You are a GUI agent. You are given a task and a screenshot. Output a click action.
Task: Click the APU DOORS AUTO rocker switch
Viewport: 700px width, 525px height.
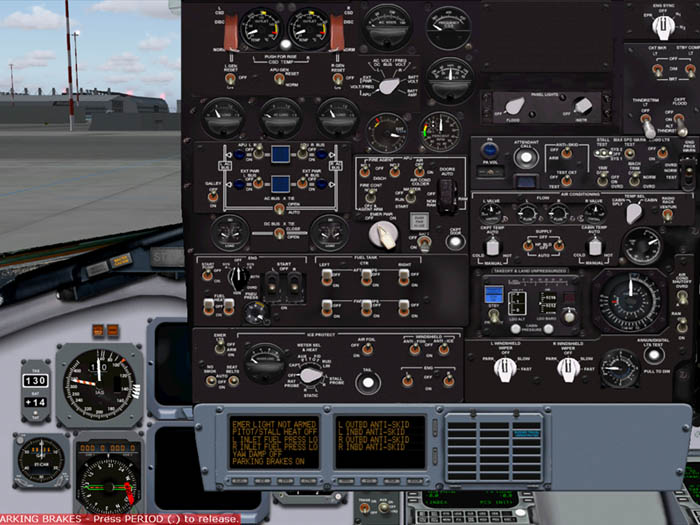click(448, 196)
